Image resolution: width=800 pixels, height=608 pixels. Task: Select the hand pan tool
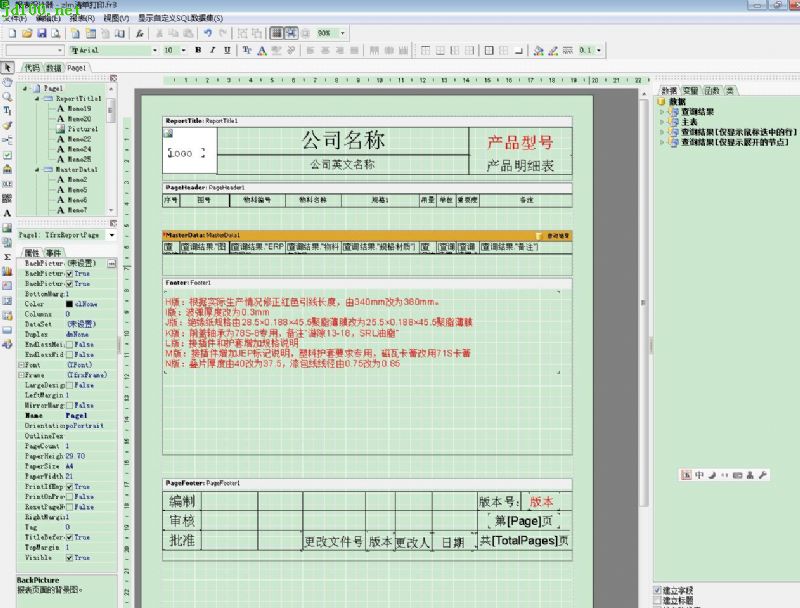(7, 82)
